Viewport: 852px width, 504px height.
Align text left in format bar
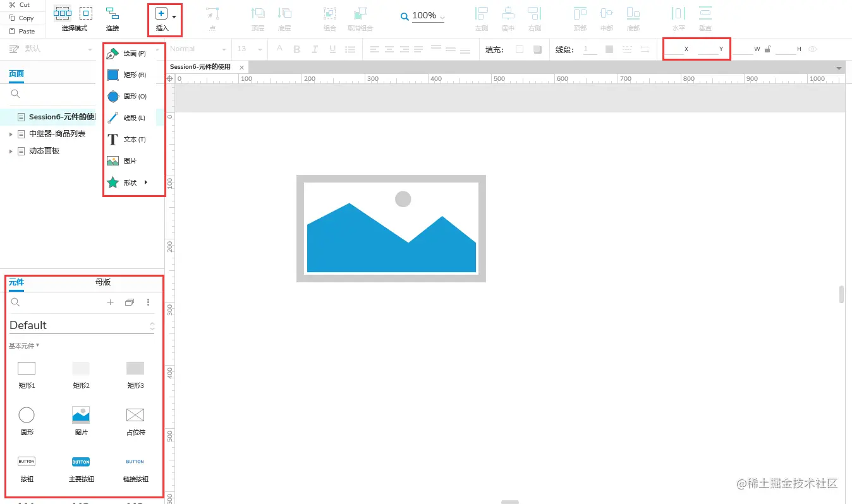tap(375, 49)
